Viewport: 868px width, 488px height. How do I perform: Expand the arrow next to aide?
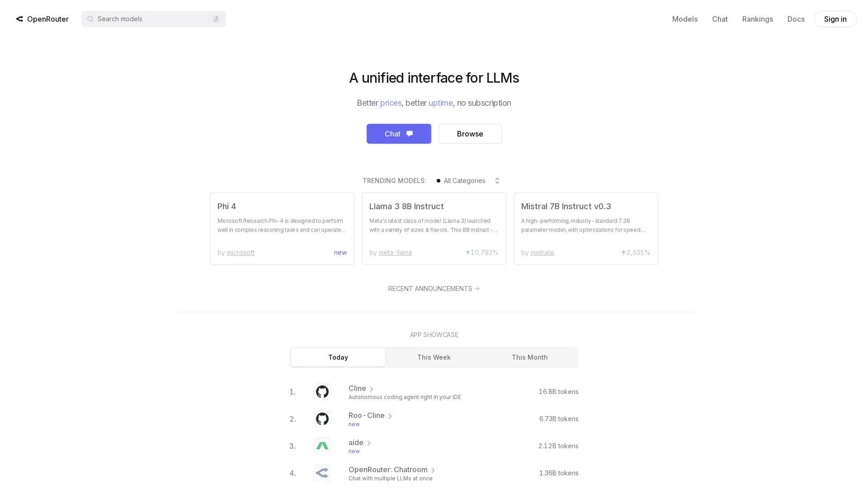click(369, 443)
